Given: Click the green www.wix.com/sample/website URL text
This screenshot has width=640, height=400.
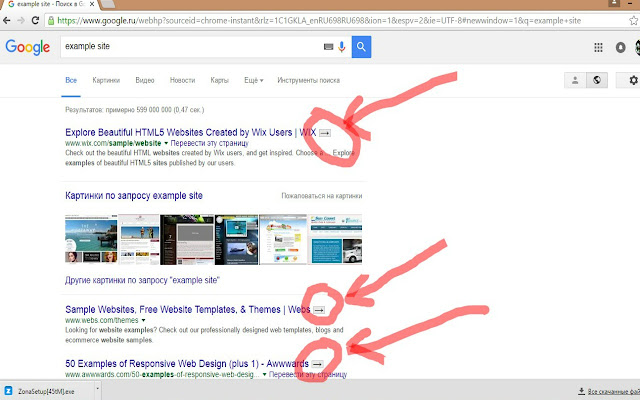Looking at the screenshot, I should pos(113,143).
